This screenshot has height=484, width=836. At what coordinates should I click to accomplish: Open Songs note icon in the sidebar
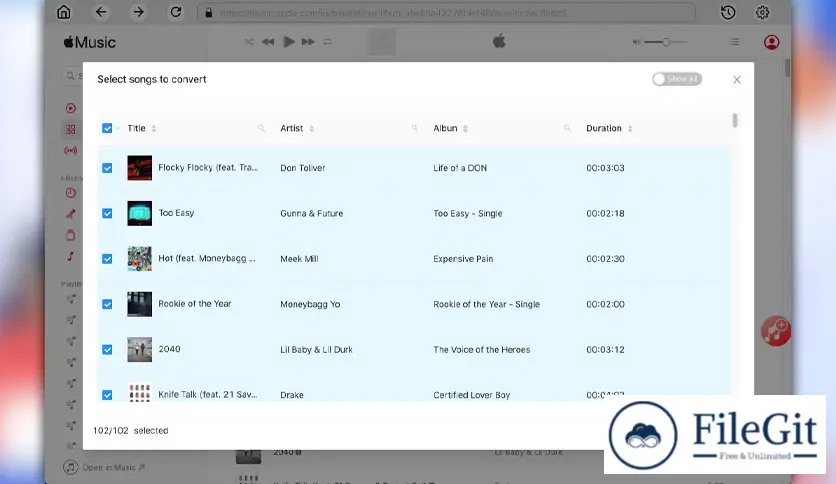70,256
